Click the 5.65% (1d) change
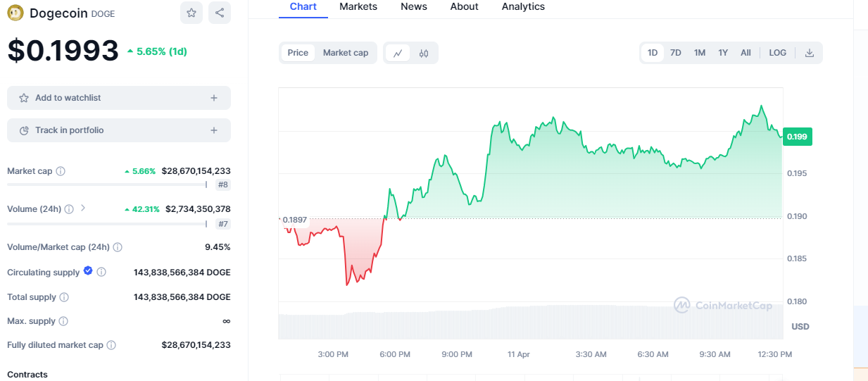This screenshot has width=868, height=381. click(157, 51)
